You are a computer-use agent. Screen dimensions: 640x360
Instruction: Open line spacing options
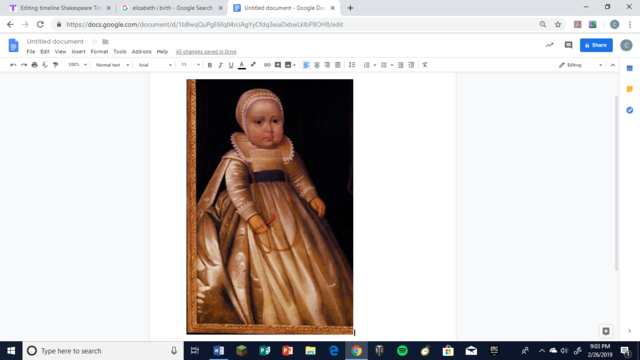pyautogui.click(x=352, y=65)
